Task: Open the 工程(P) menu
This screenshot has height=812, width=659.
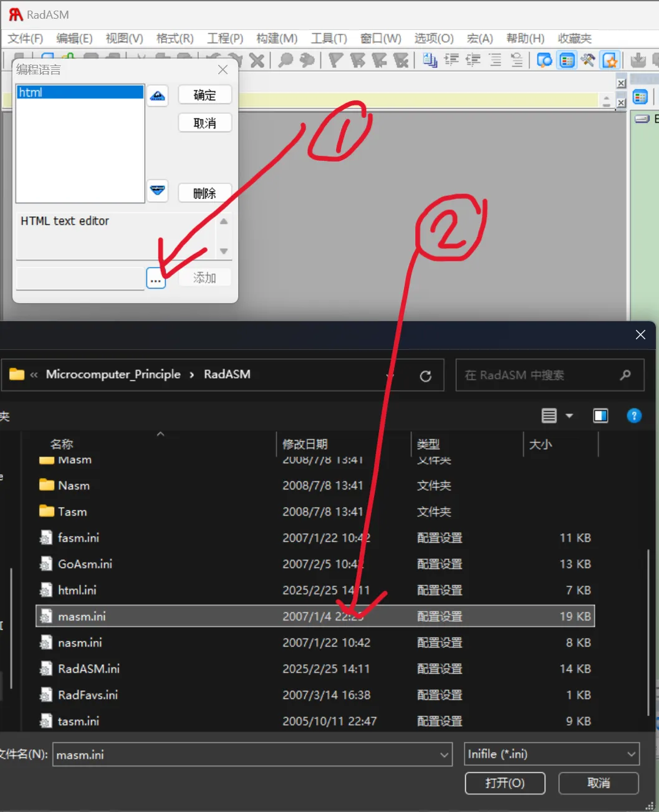Action: [x=225, y=38]
